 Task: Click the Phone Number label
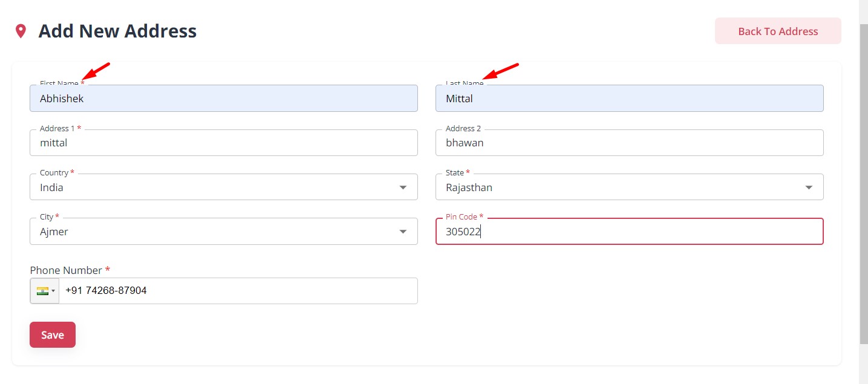66,270
